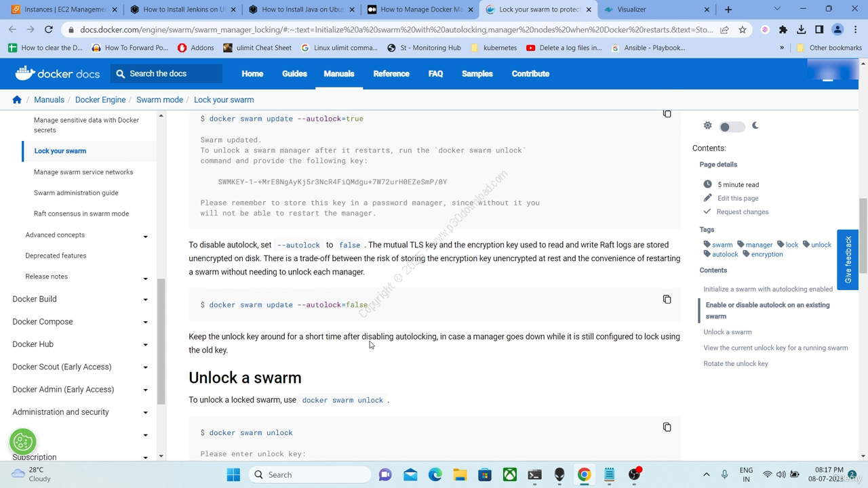The height and width of the screenshot is (488, 868).
Task: Bookmark this page with star icon
Action: coord(743,30)
